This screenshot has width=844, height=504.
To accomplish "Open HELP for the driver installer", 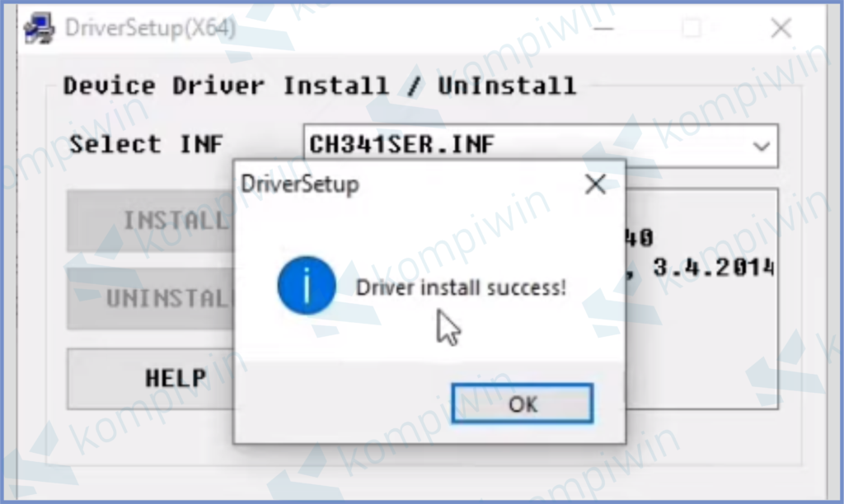I will click(x=151, y=379).
